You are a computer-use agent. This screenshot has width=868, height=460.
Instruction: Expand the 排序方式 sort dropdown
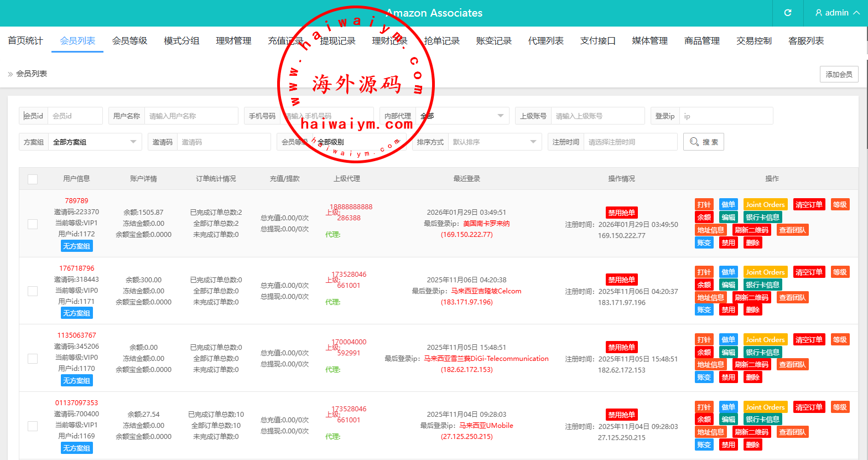(494, 142)
